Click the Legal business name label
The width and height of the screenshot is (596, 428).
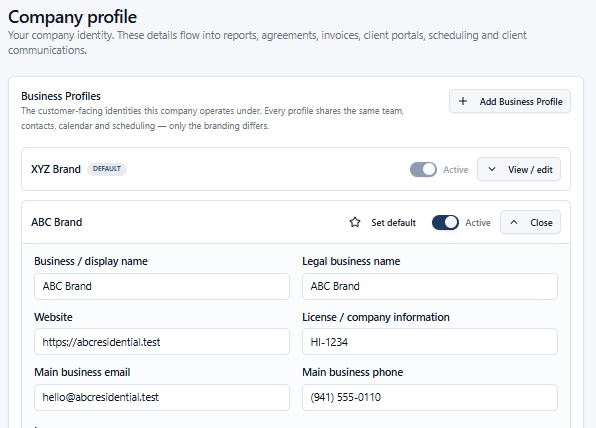tap(351, 261)
